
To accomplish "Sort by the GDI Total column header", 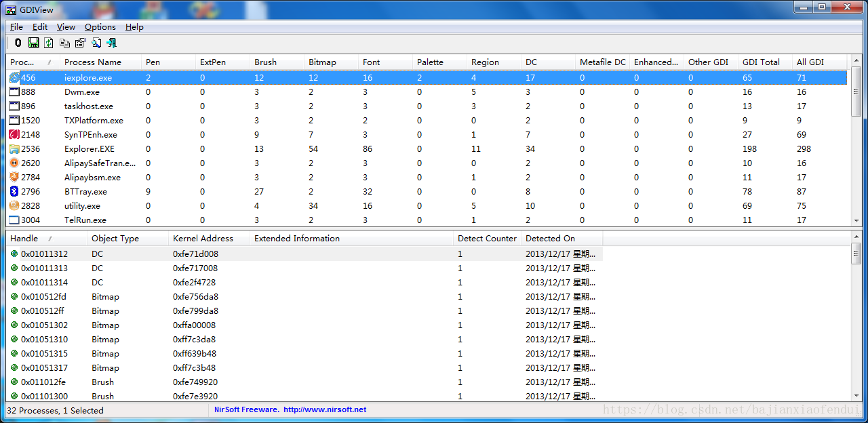I will 765,62.
